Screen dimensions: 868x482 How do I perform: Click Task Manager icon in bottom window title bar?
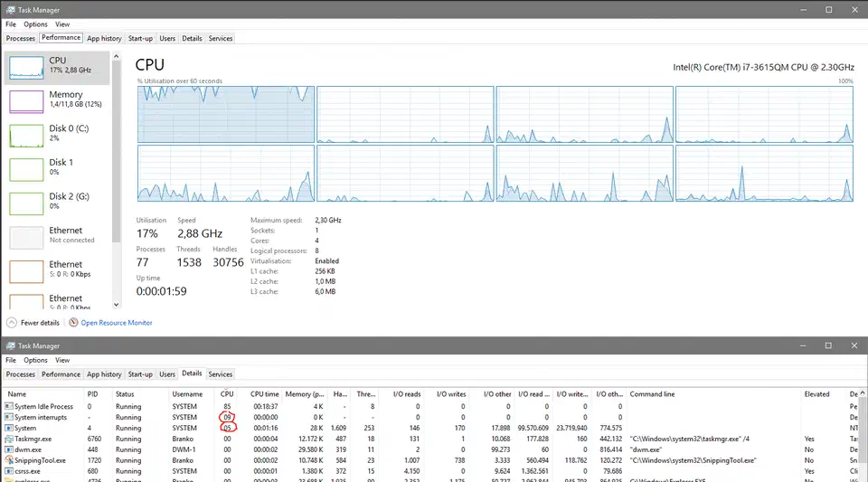11,345
